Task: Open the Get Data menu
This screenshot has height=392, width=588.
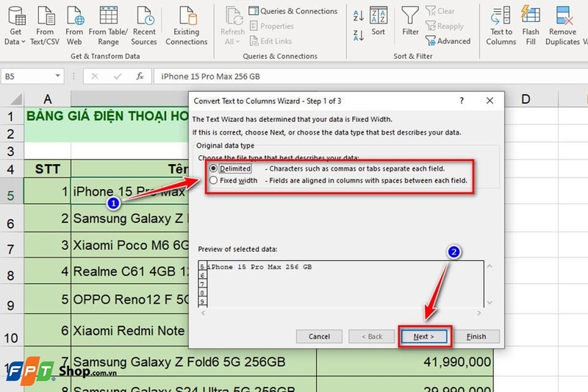Action: tap(15, 26)
